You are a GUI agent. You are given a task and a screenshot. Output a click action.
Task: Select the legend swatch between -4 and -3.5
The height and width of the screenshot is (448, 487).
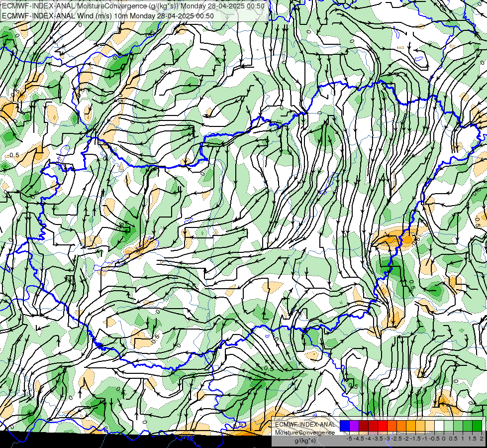coord(373,426)
